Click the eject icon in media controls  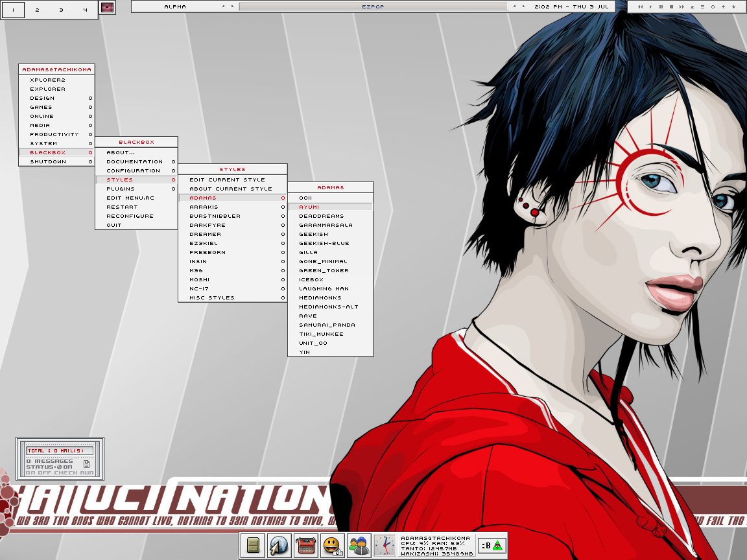(693, 6)
